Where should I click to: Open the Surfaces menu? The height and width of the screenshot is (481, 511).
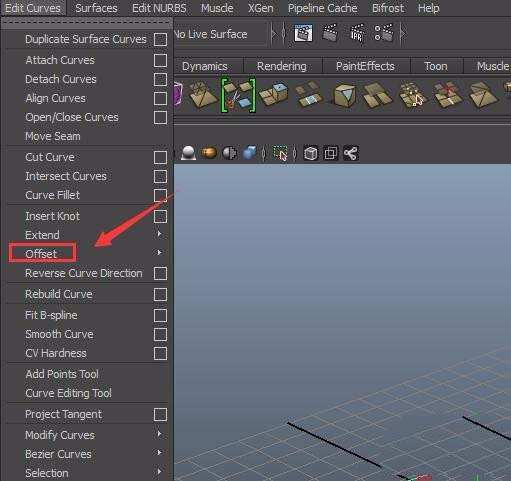coord(96,8)
